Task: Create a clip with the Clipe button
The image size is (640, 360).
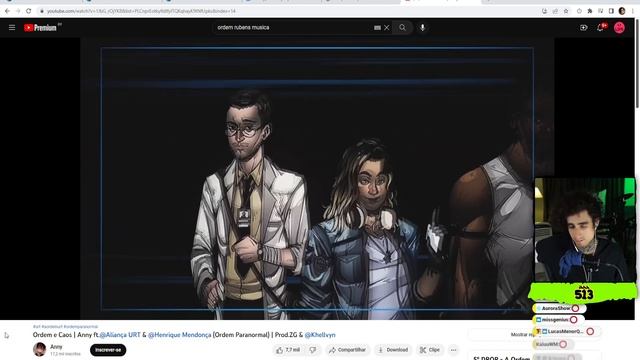Action: (x=430, y=350)
